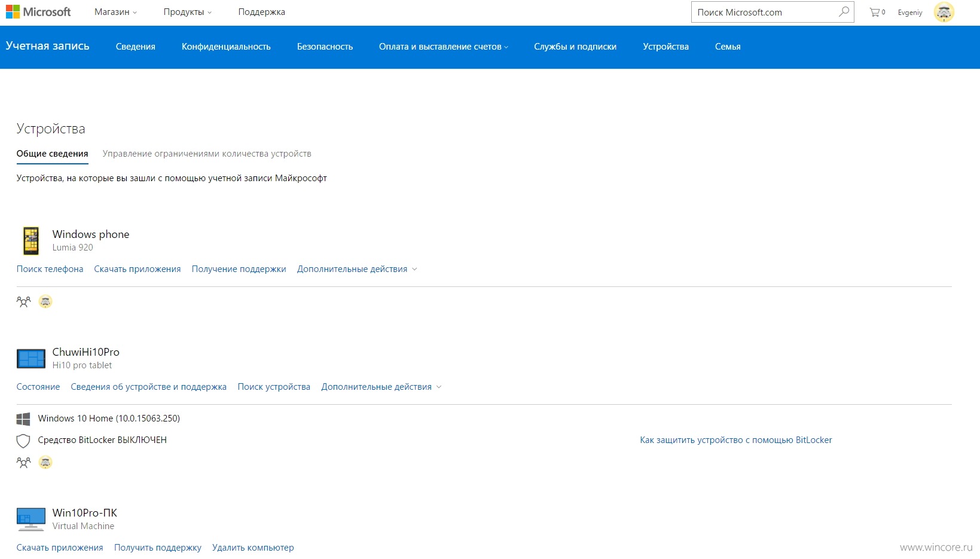Viewport: 980px width, 559px height.
Task: Click the Evgeniy account name
Action: point(910,13)
